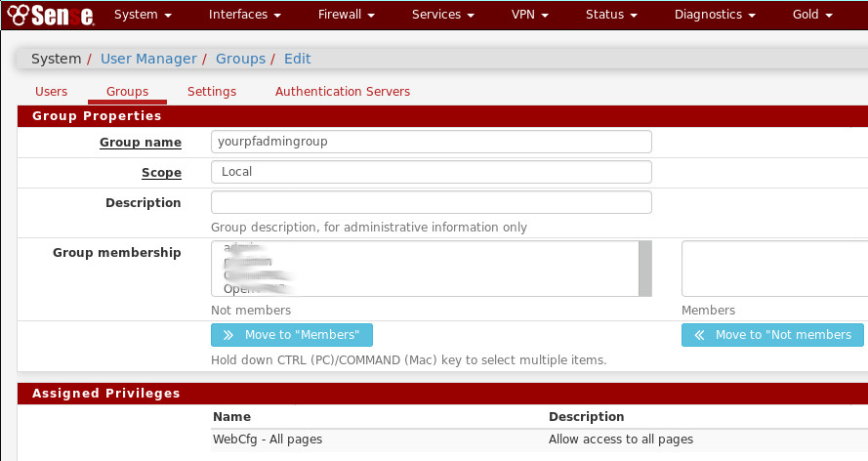This screenshot has height=461, width=868.
Task: Expand the Gold menu
Action: pos(812,15)
